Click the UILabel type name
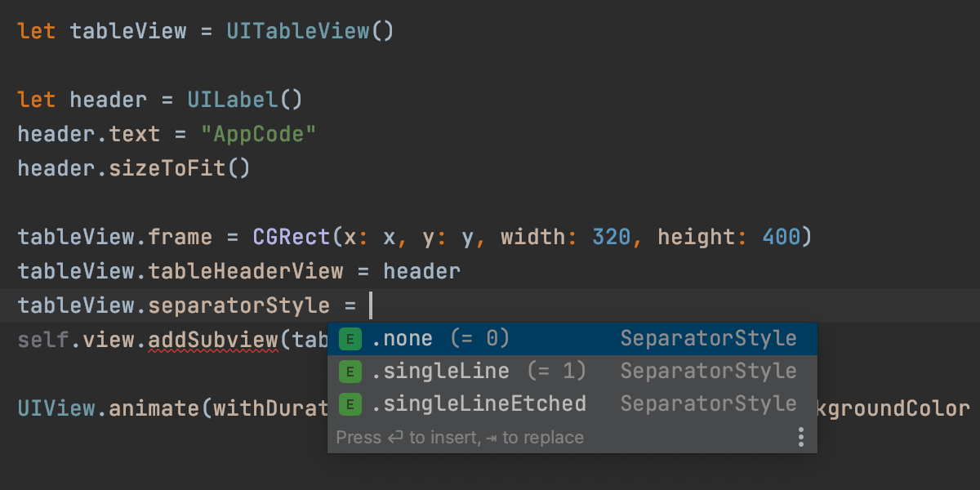Image resolution: width=980 pixels, height=490 pixels. (233, 100)
